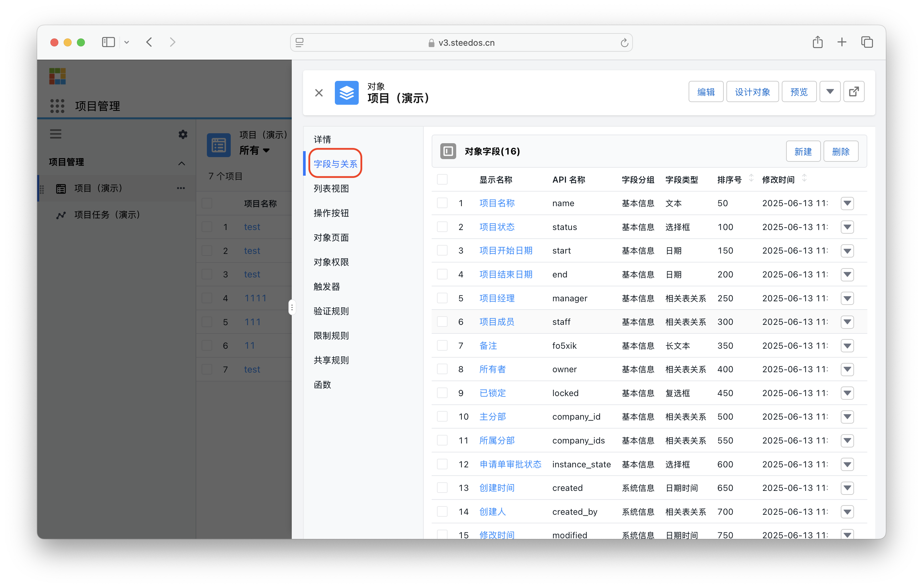
Task: Click the blue object layers icon
Action: (x=346, y=93)
